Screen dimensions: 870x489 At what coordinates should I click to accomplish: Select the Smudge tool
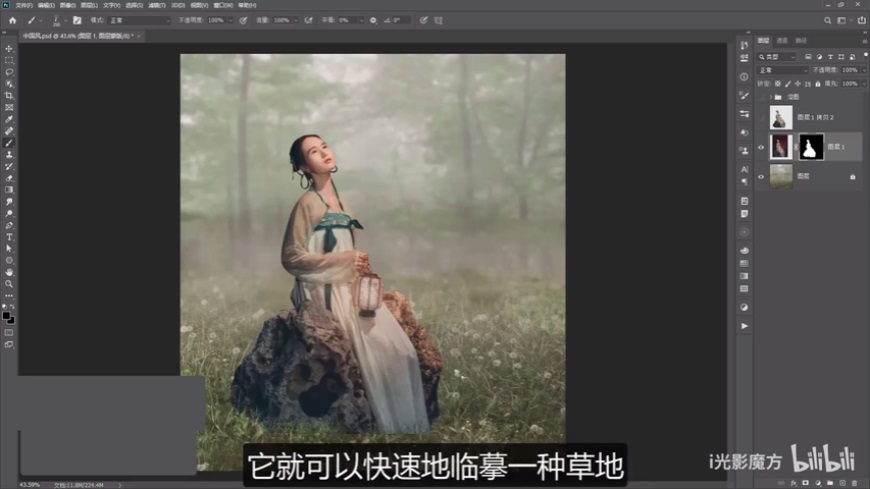9,201
